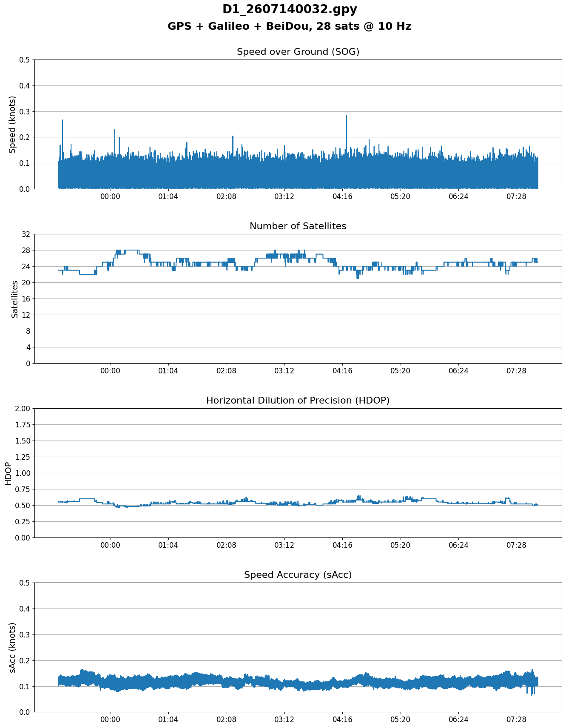Viewport: 566px width, 728px height.
Task: Click the Speed (knots) axis label
Action: (12, 124)
